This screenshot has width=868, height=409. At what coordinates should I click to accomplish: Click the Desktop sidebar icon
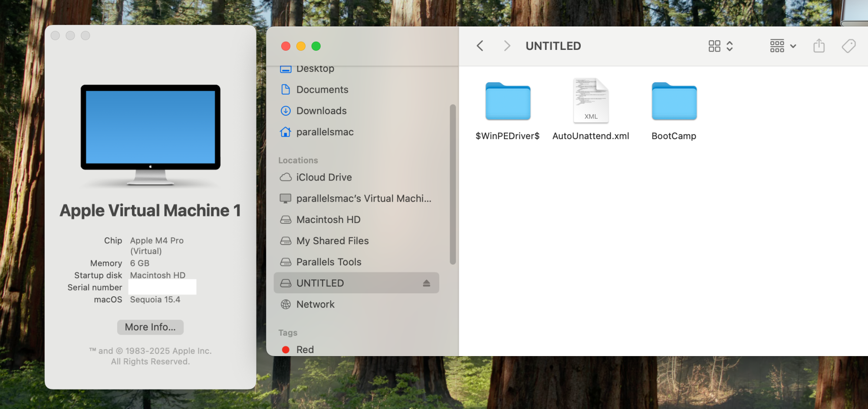tap(286, 69)
